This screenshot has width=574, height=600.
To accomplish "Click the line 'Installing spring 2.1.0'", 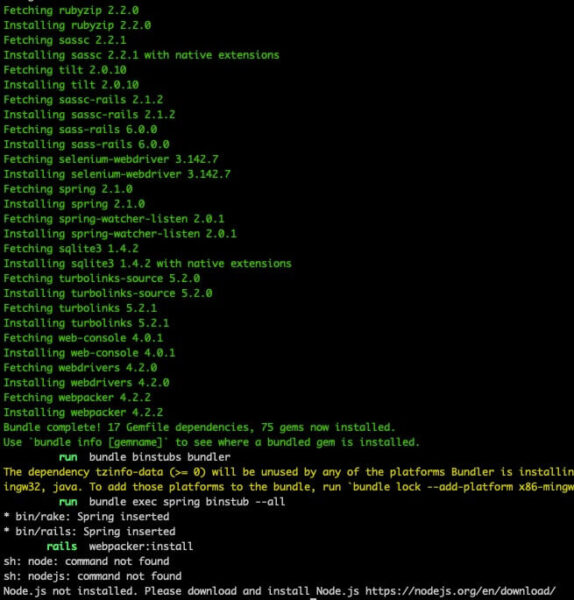I will pos(74,204).
